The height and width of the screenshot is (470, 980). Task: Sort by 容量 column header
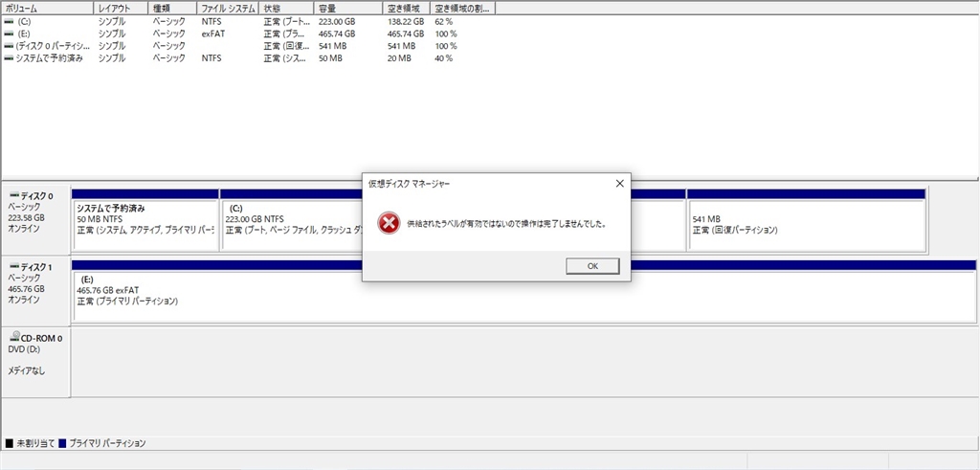(348, 9)
